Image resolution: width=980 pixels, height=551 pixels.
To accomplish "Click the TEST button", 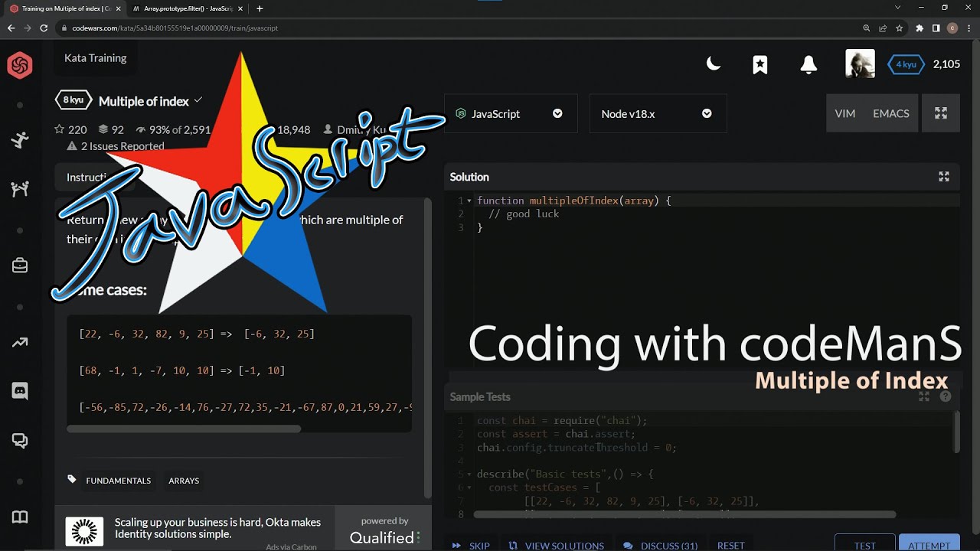I will coord(864,543).
